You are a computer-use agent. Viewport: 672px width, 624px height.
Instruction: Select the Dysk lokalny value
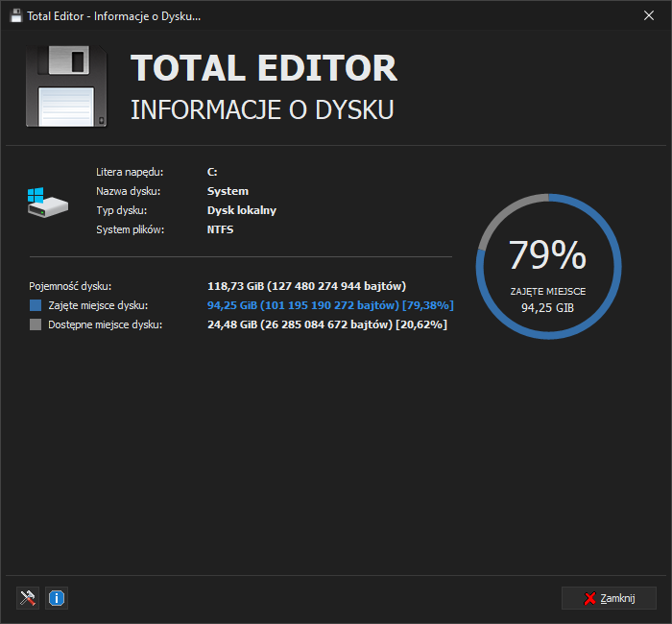tap(242, 210)
